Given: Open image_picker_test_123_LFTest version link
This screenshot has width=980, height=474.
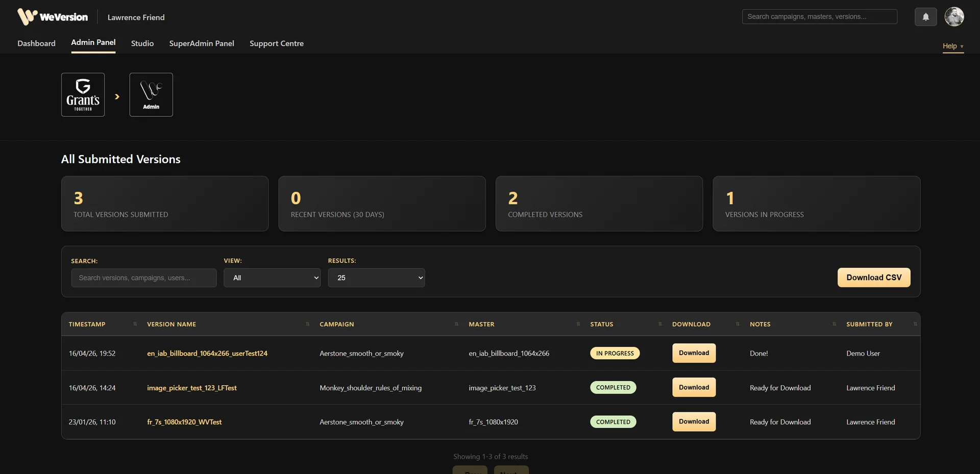Looking at the screenshot, I should click(x=192, y=388).
